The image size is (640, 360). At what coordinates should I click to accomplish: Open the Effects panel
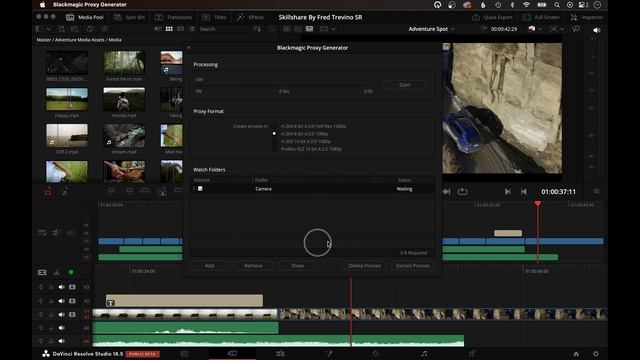point(250,17)
